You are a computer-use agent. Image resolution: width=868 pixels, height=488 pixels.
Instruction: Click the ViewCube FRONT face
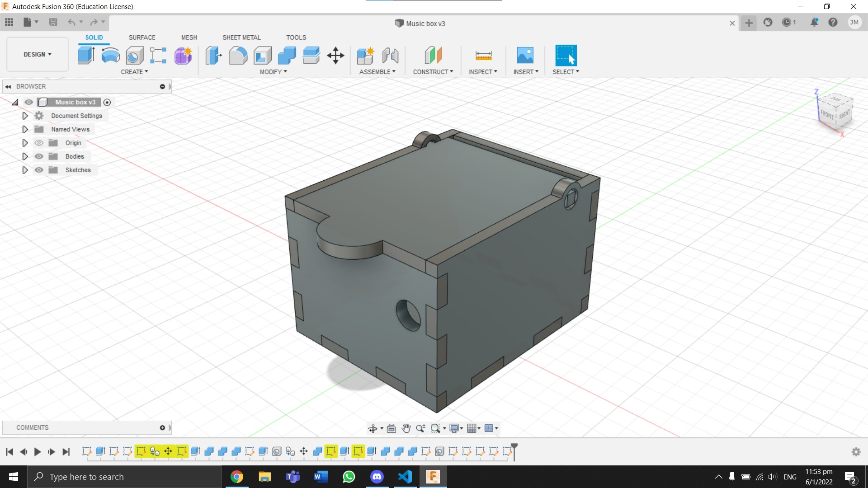tap(827, 114)
